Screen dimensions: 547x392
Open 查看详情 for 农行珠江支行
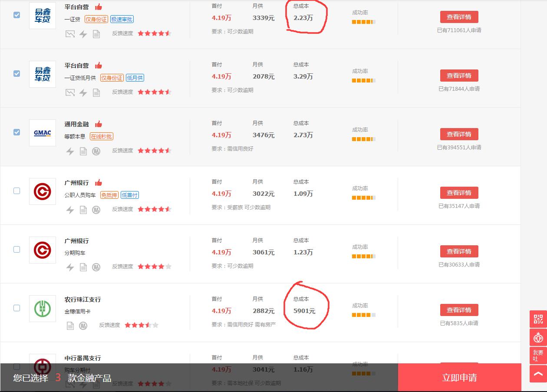point(459,310)
